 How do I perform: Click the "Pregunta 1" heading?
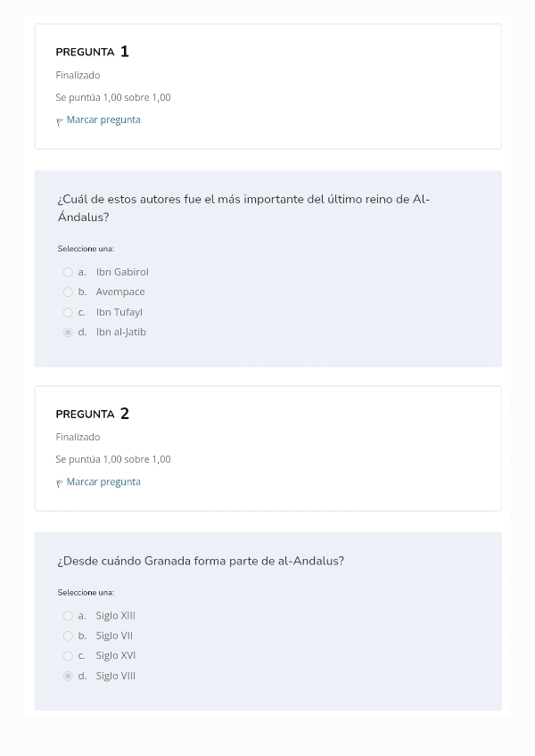click(x=92, y=52)
